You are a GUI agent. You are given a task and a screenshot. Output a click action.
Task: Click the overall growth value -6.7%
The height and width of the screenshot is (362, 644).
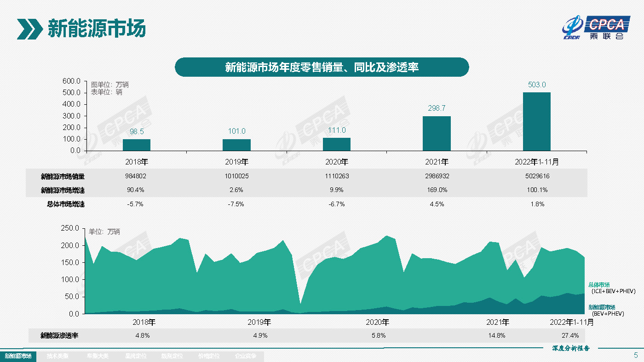point(336,204)
